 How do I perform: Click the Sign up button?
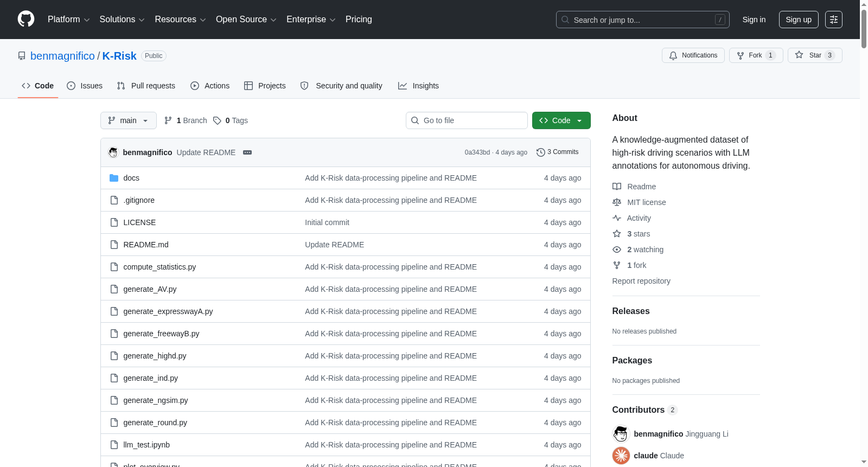click(799, 20)
